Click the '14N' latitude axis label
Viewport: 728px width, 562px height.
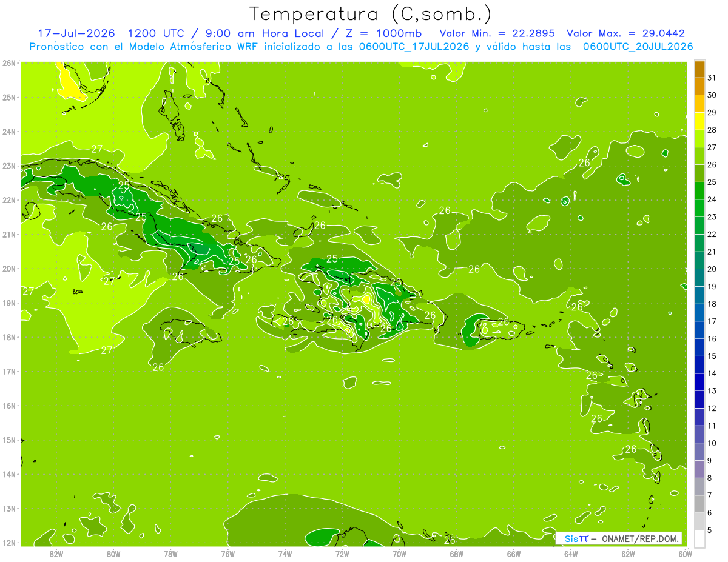(x=9, y=474)
